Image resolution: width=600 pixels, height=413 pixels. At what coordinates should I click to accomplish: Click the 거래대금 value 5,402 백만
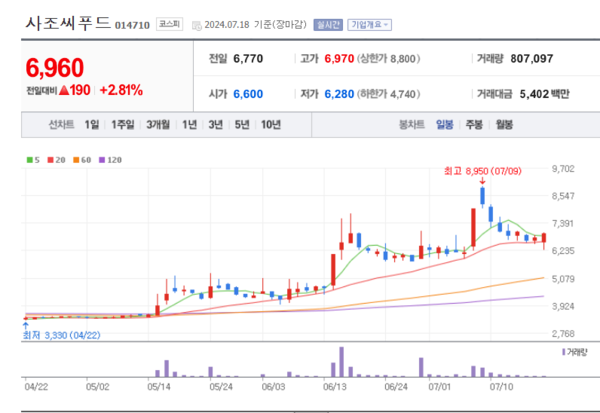(545, 94)
